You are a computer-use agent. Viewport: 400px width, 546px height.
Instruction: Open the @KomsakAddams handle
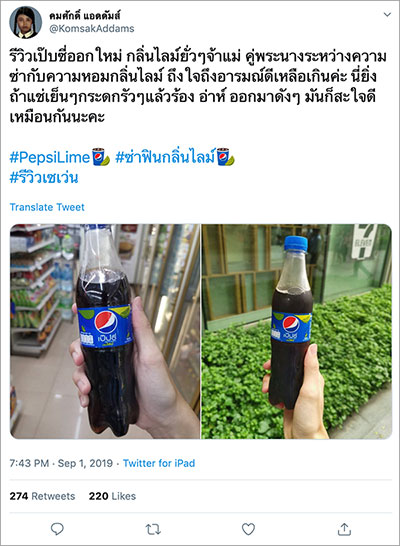[92, 29]
